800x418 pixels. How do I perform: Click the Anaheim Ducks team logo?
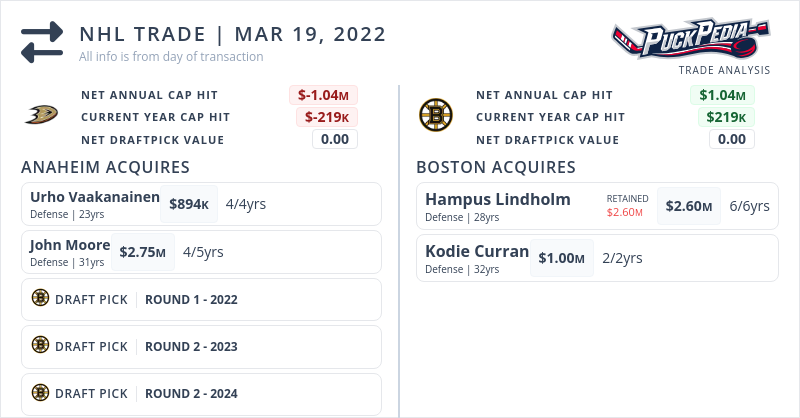point(41,116)
